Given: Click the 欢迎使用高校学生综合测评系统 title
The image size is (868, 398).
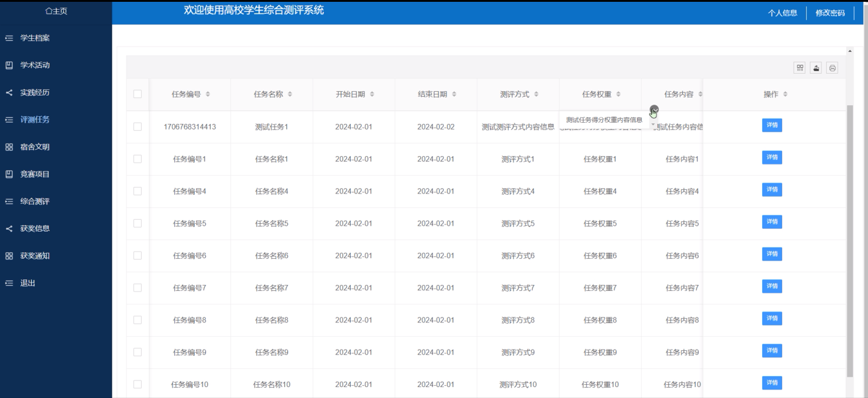Looking at the screenshot, I should (254, 10).
